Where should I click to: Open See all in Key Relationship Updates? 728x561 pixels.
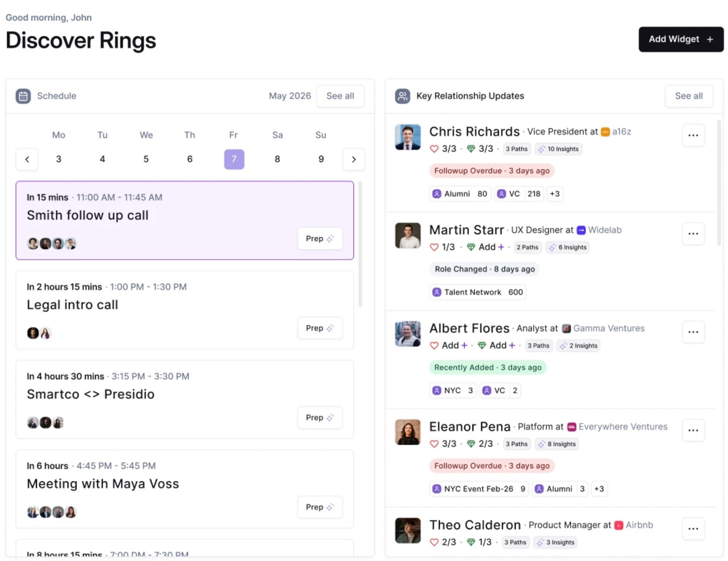tap(689, 96)
